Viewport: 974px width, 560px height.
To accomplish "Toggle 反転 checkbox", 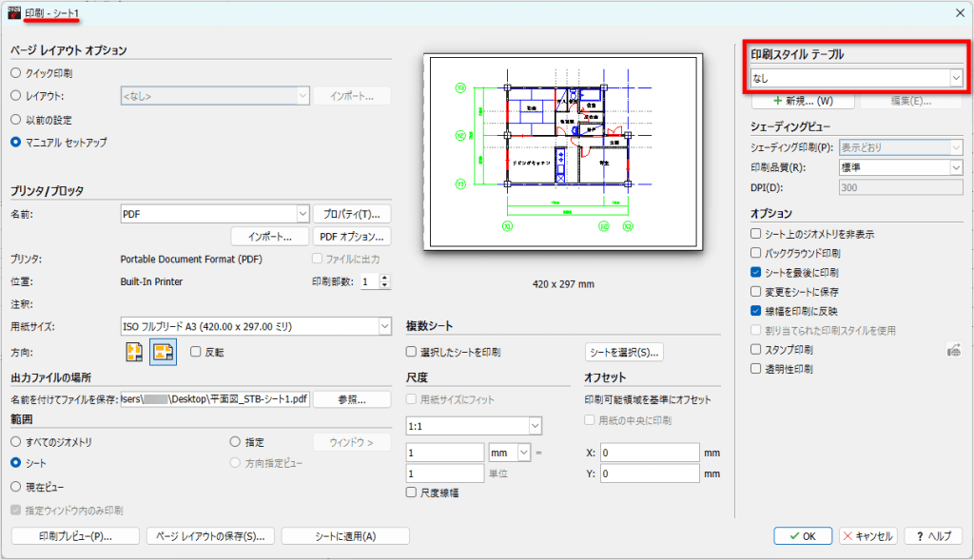I will 196,352.
